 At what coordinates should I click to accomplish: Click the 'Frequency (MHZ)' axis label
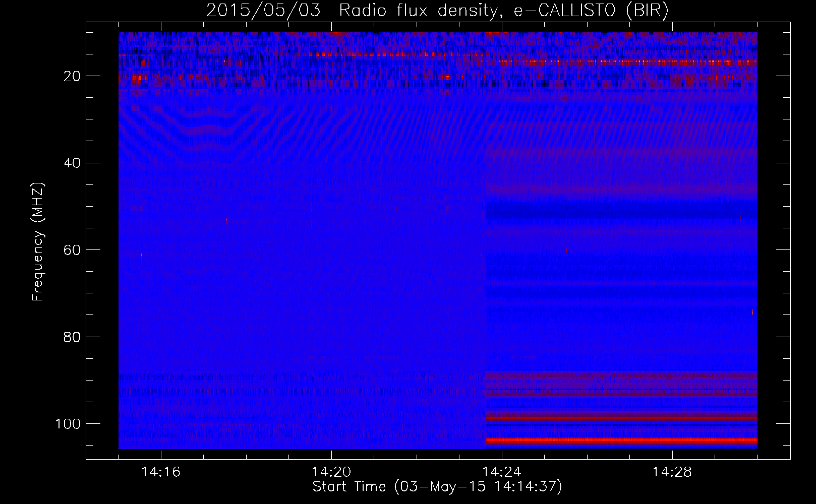[x=38, y=242]
